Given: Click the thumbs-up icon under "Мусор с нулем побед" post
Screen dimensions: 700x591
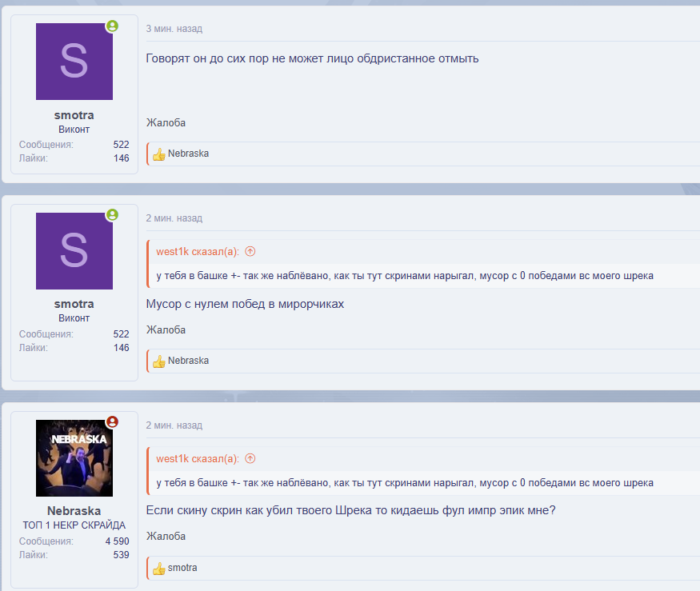Looking at the screenshot, I should [x=158, y=361].
